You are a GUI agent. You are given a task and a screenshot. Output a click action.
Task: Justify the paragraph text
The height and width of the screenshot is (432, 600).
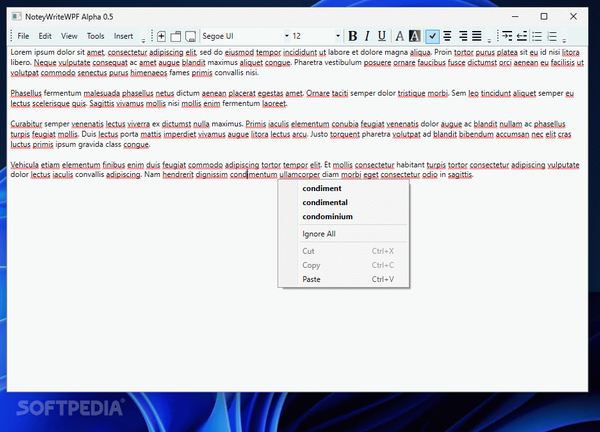[x=476, y=36]
